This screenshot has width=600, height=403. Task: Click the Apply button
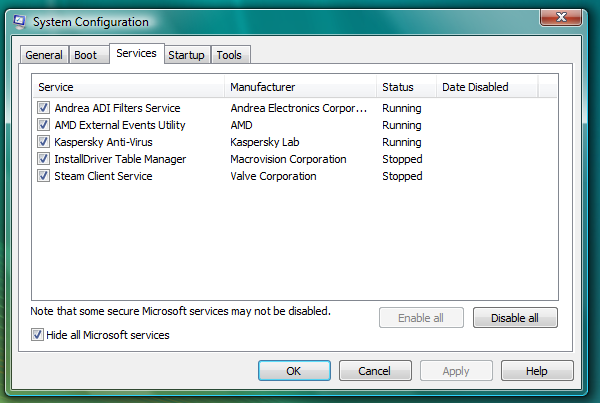pos(456,370)
